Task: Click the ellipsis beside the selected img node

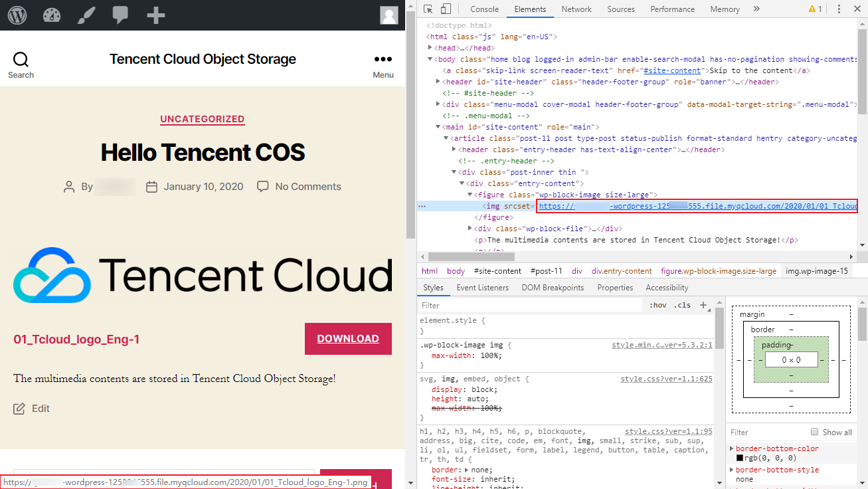Action: click(x=421, y=207)
